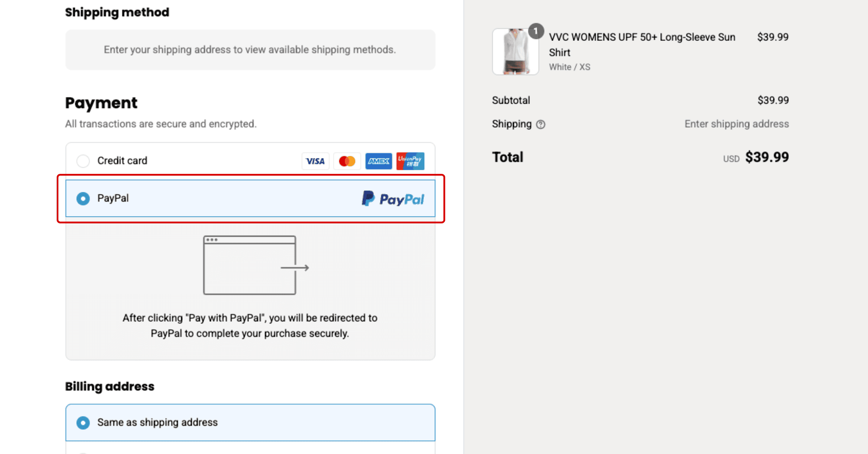Select the PayPal radio button
Screen dimensions: 868x454
tap(83, 198)
